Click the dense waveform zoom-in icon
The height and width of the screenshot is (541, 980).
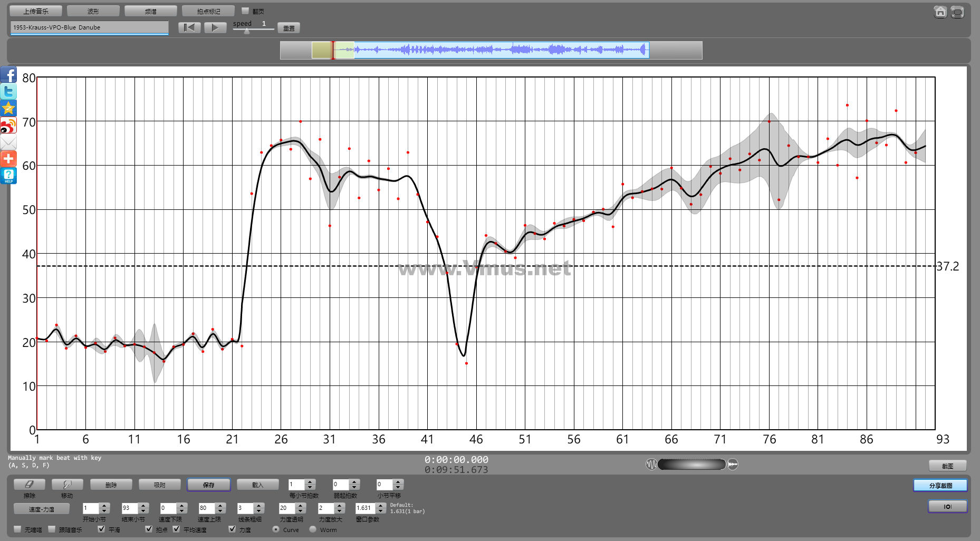[x=733, y=464]
